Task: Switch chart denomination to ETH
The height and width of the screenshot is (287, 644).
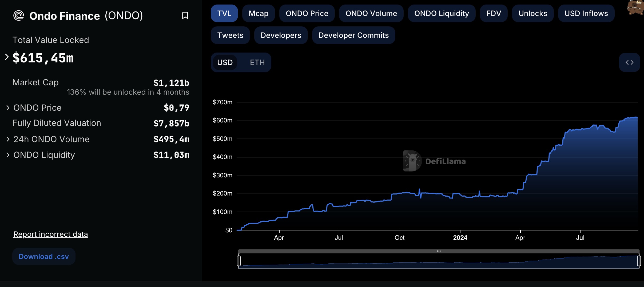Action: click(x=257, y=62)
